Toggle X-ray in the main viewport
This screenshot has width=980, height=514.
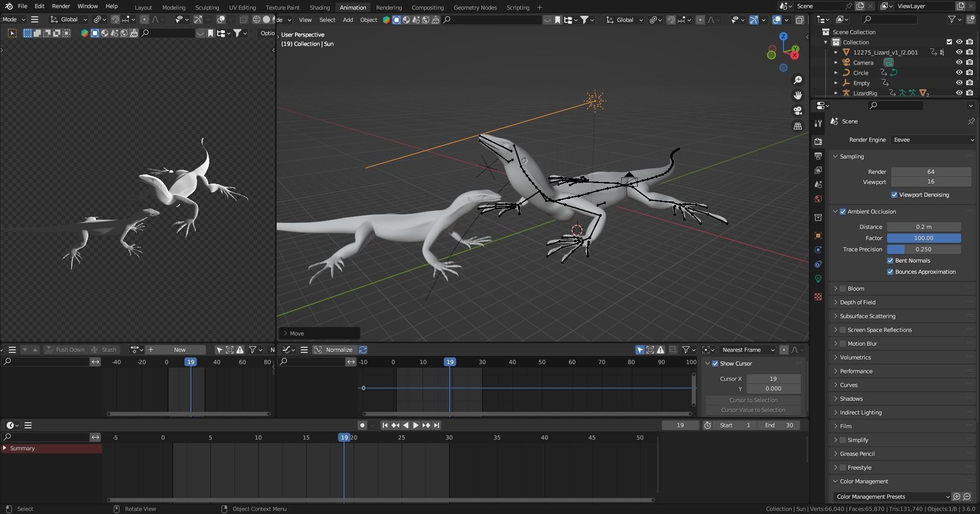[799, 20]
